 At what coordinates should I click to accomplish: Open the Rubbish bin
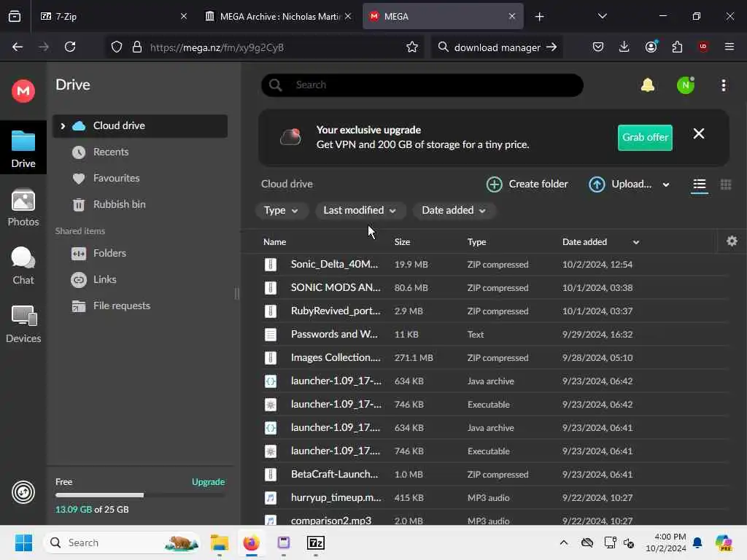119,205
